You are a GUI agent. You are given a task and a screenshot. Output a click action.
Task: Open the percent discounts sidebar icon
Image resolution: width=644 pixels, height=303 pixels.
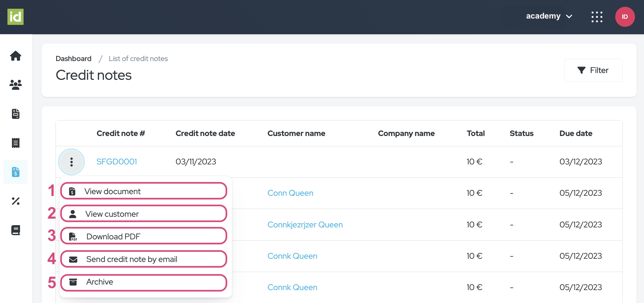tap(16, 201)
